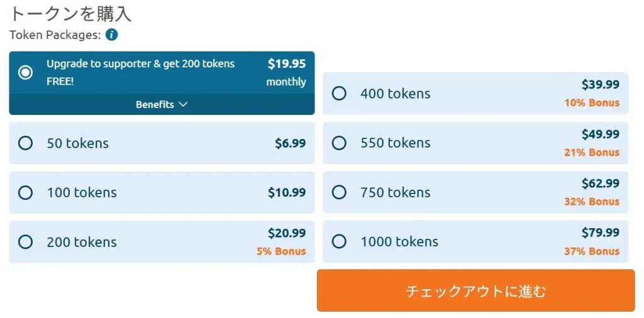Viewport: 644px width, 318px height.
Task: Pick the 200 tokens radio button
Action: [25, 242]
